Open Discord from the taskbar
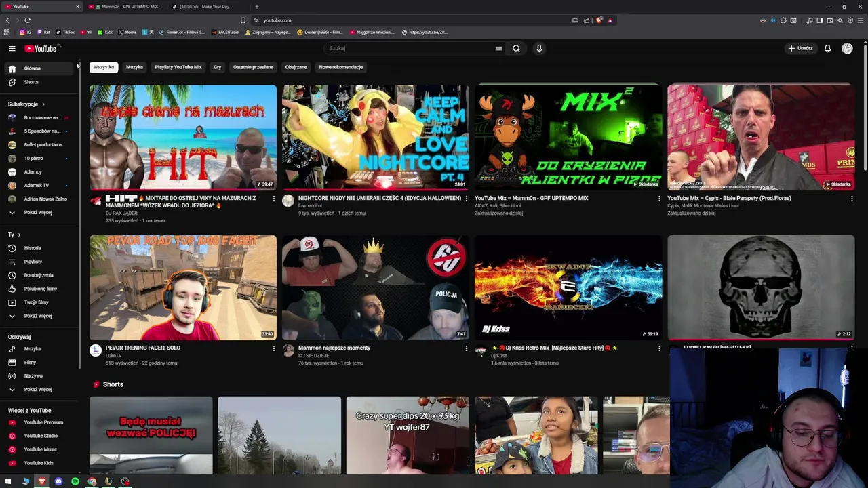Viewport: 868px width, 488px height. point(58,481)
